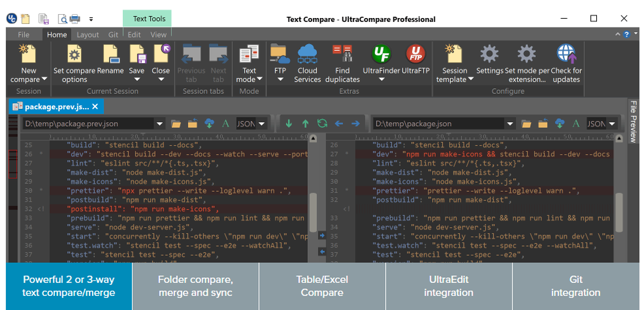Click the left pane vertical scrollbar thumb
644x310 pixels.
click(313, 213)
